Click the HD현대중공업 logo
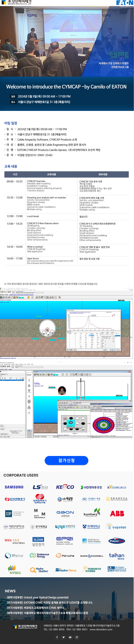 pyautogui.click(x=91, y=487)
